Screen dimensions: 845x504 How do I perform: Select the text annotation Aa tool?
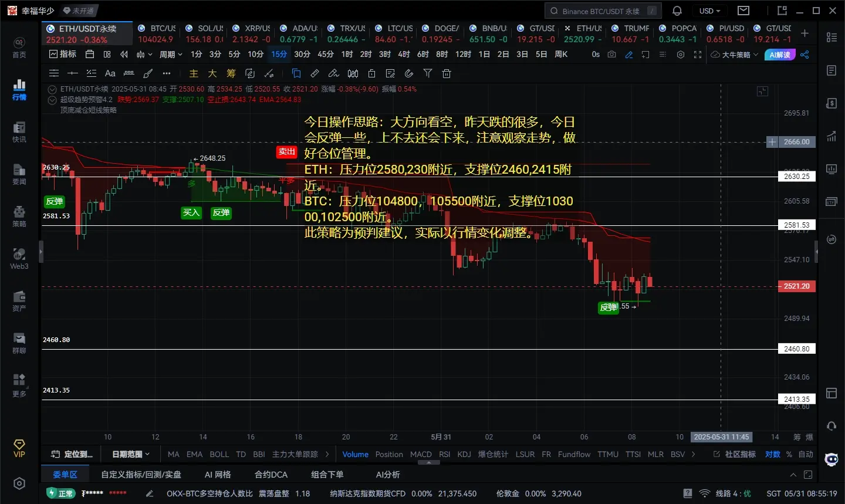click(x=110, y=73)
